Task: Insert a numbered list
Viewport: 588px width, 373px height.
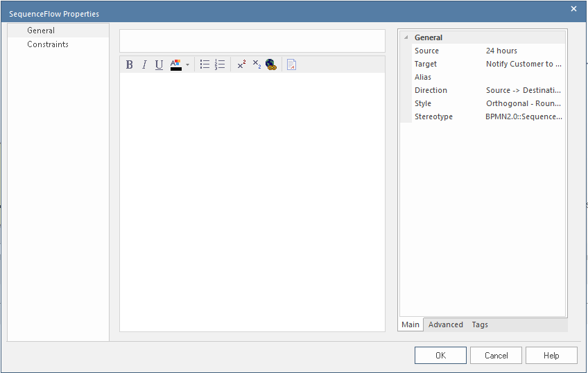Action: (x=220, y=64)
